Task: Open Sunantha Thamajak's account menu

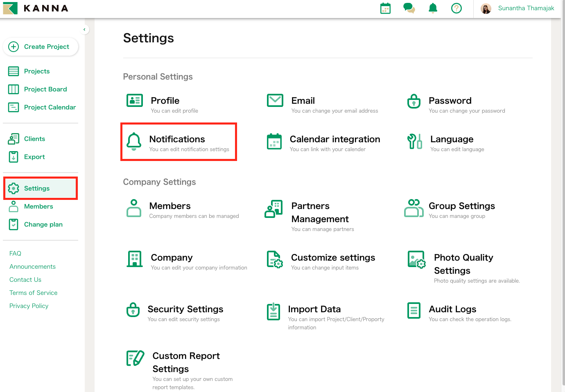Action: [x=526, y=8]
